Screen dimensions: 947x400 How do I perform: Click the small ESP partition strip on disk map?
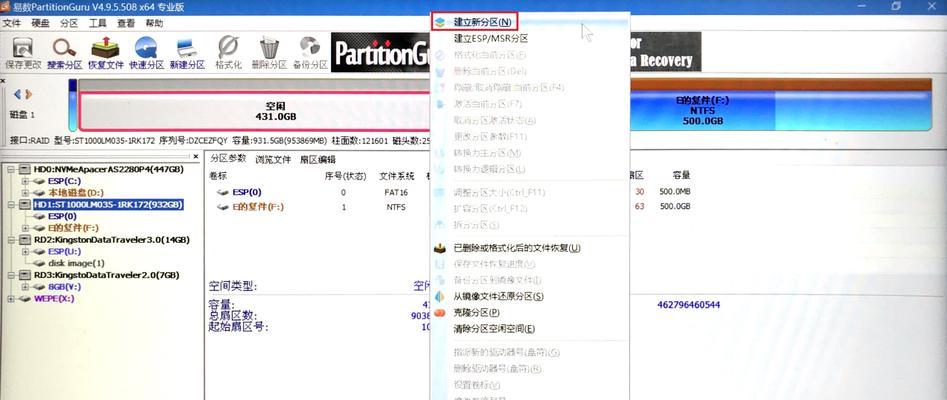point(73,105)
